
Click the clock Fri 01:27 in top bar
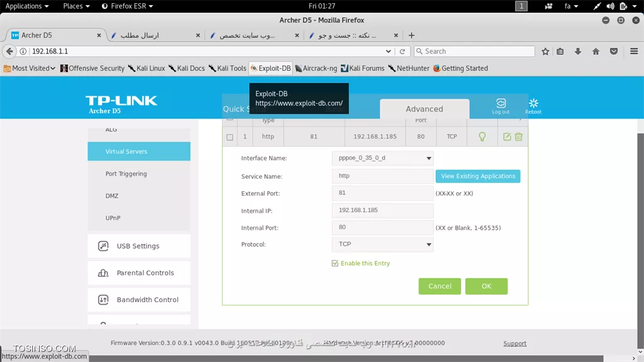pos(321,6)
